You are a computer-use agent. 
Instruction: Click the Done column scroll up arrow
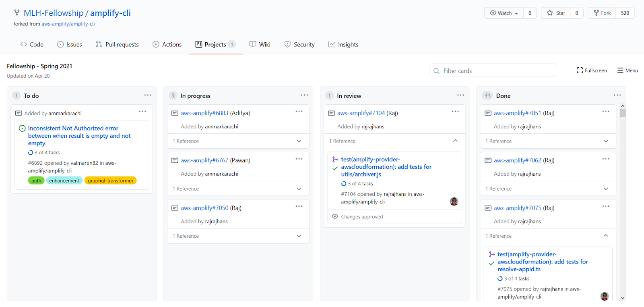(x=623, y=106)
